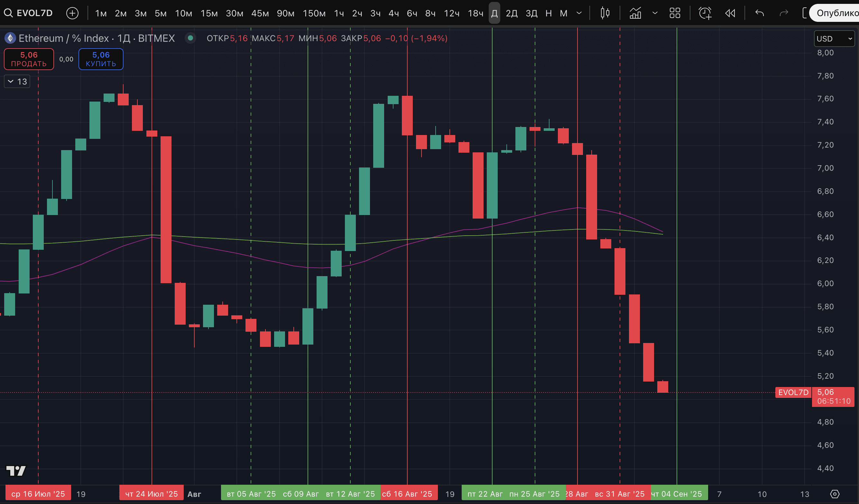Open the candlestick chart style selector
Viewport: 859px width, 504px height.
[605, 13]
